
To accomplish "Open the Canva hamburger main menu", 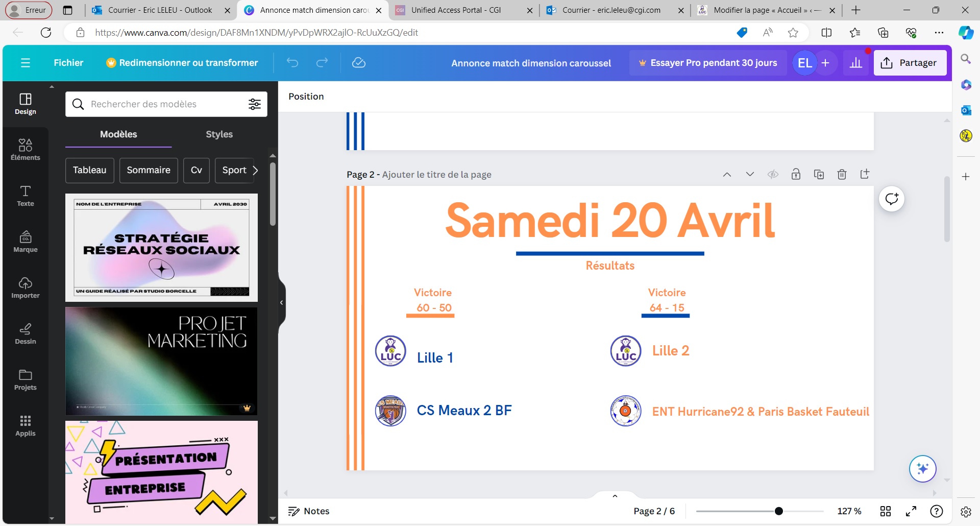I will tap(26, 63).
